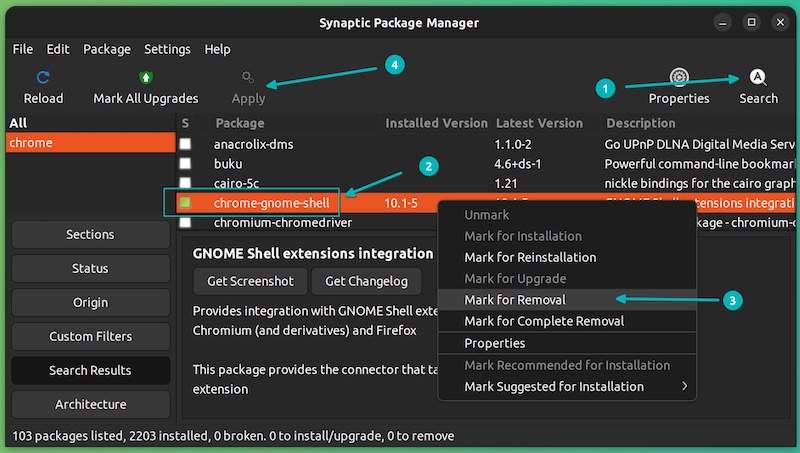
Task: Open the Search tool in toolbar
Action: [758, 78]
